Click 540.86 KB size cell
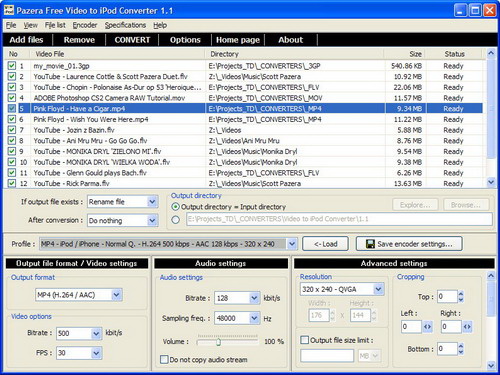Screen dimensions: 500x375 pyautogui.click(x=406, y=66)
